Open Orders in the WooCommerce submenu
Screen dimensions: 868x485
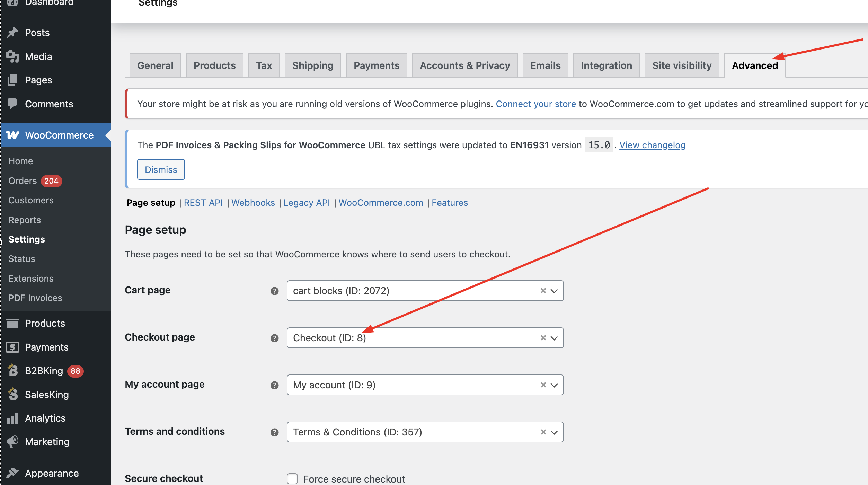click(x=23, y=181)
